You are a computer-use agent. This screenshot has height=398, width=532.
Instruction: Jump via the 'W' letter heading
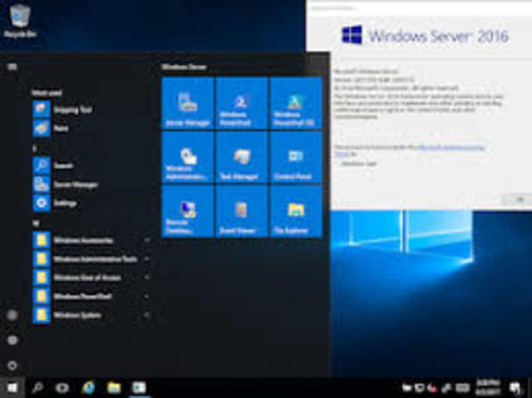(36, 223)
